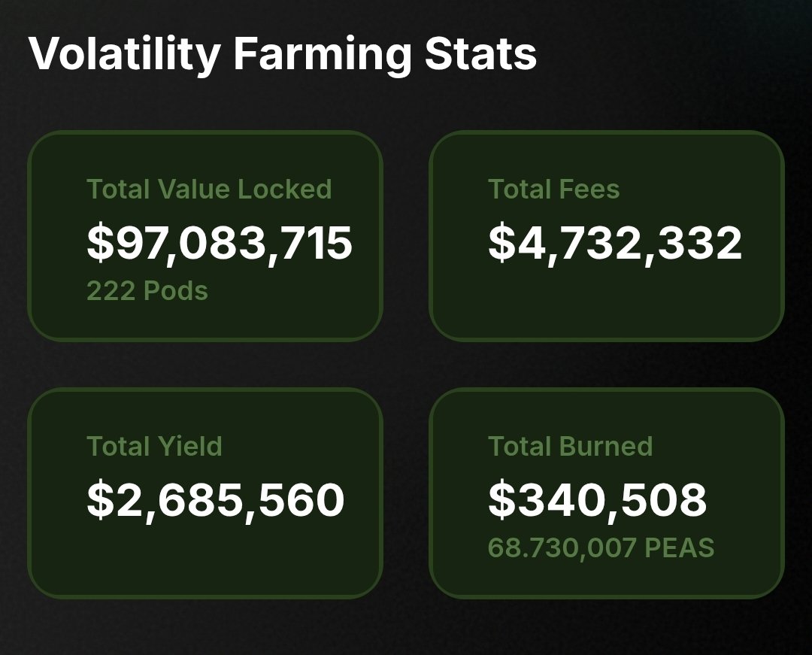Select the Total Burned card
Viewport: 812px width, 655px height.
[x=607, y=493]
